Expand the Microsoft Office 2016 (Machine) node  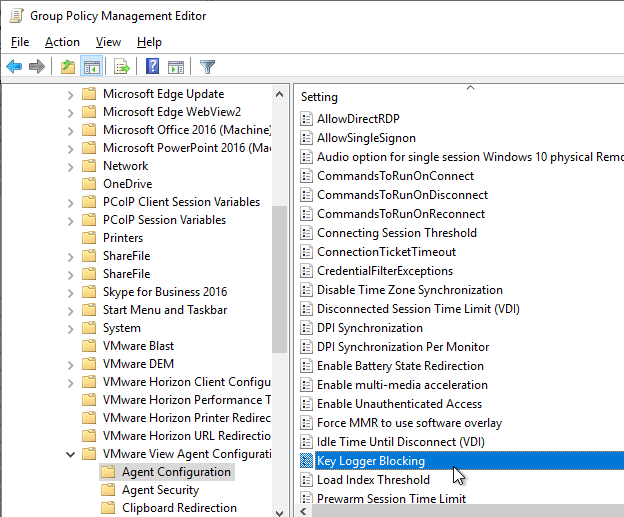click(70, 131)
